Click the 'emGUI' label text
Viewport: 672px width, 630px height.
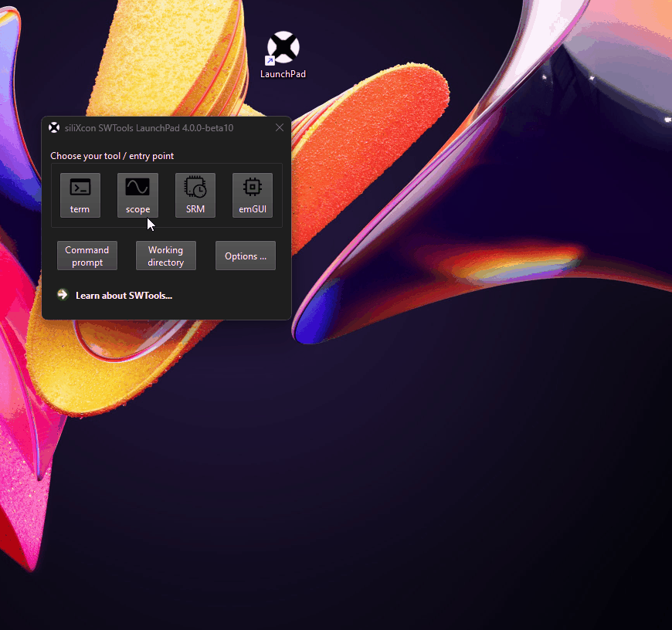pyautogui.click(x=253, y=209)
